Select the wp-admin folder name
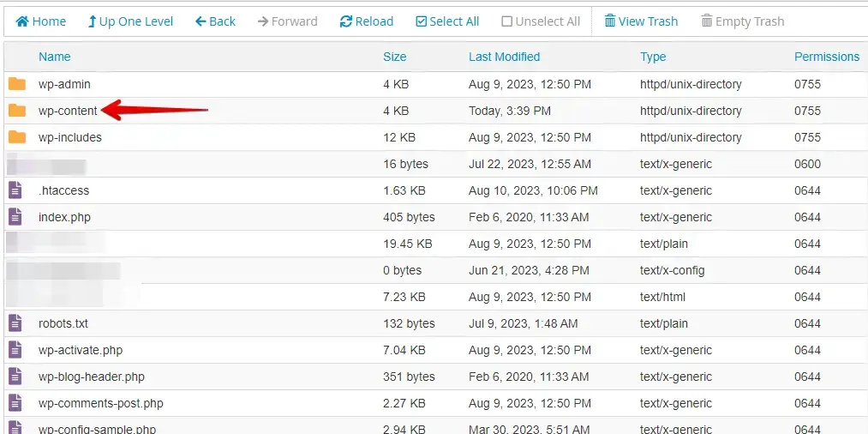This screenshot has width=868, height=434. pyautogui.click(x=64, y=84)
